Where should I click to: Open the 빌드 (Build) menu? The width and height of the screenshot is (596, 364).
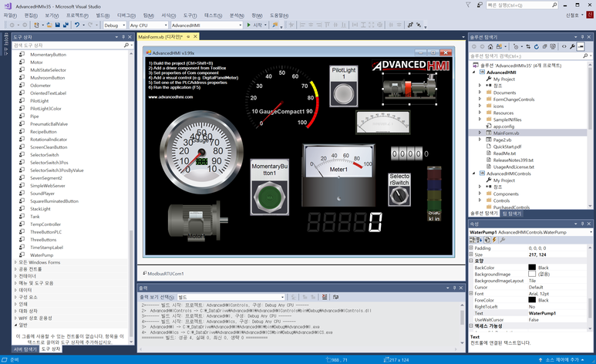(103, 15)
